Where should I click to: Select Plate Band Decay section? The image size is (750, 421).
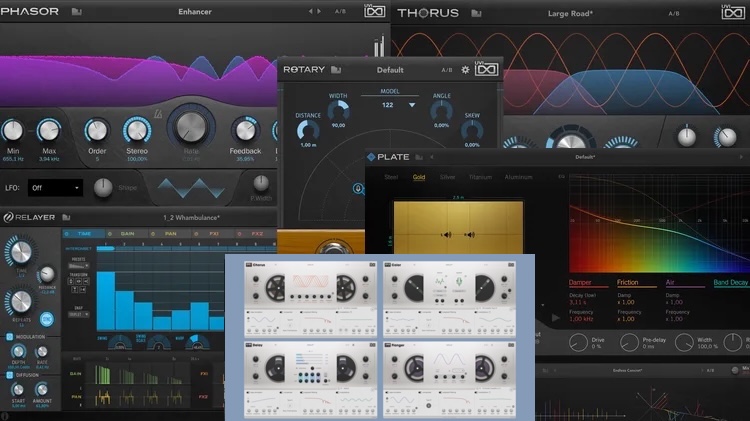pos(730,282)
